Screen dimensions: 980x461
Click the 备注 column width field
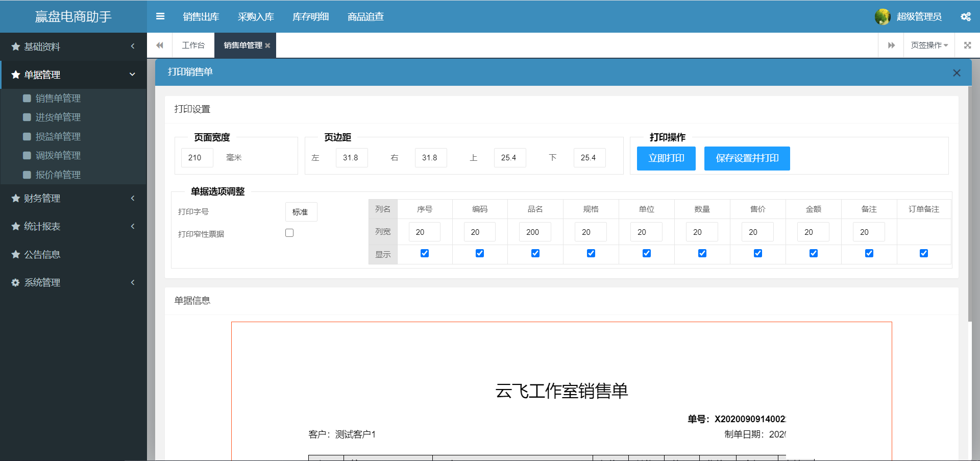pos(869,232)
